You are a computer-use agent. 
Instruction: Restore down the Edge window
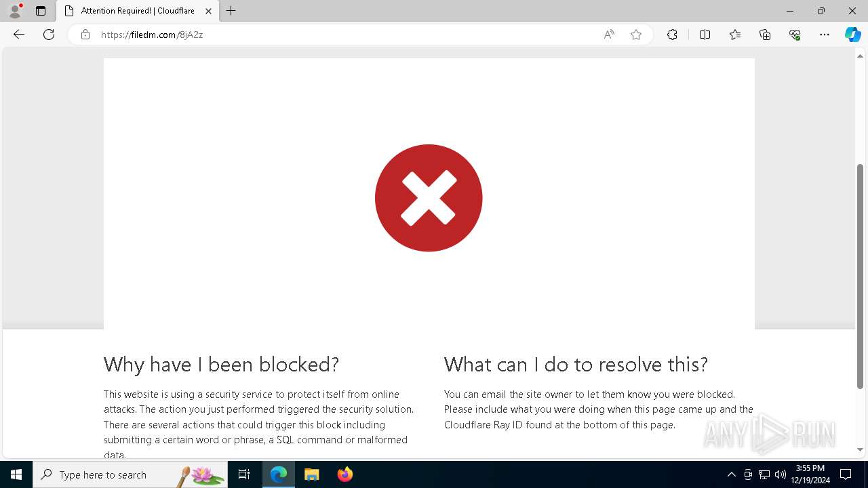pos(821,11)
